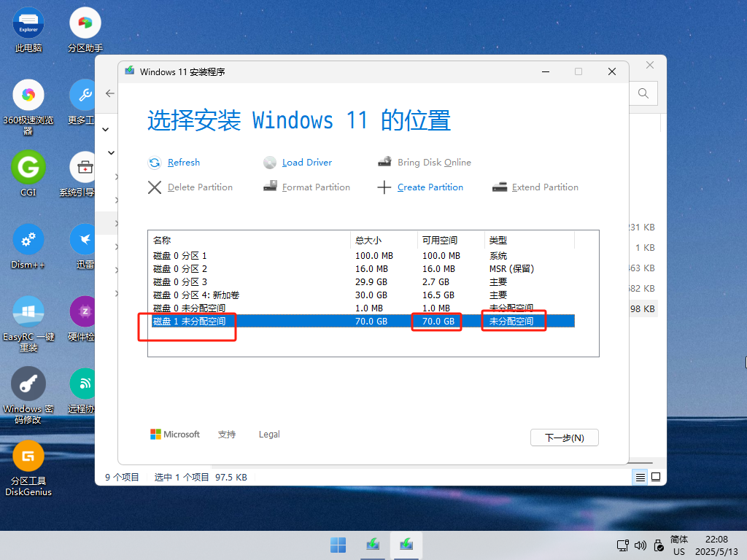Image resolution: width=747 pixels, height=560 pixels.
Task: Open 此电脑 desktop icon
Action: [x=28, y=29]
